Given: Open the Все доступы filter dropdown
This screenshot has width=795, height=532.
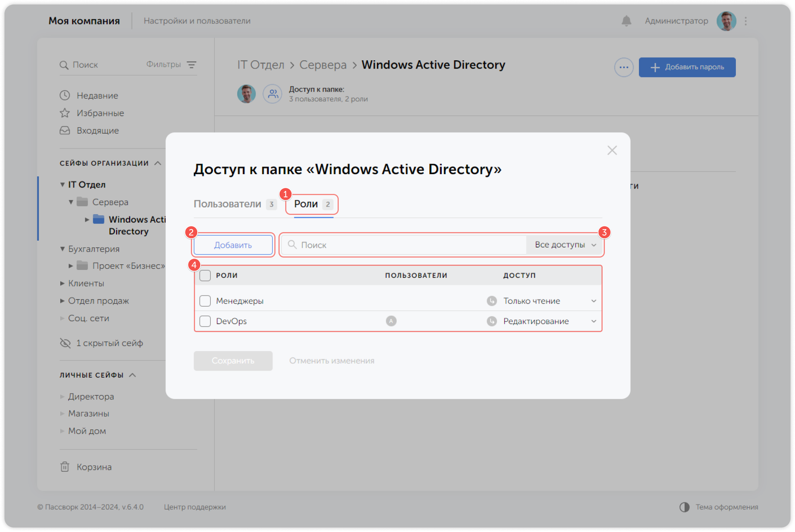Looking at the screenshot, I should point(565,245).
